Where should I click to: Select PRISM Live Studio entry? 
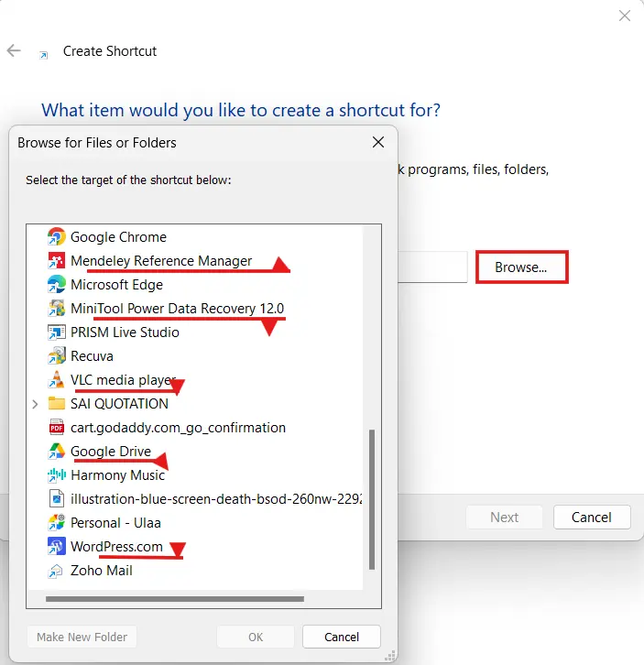pyautogui.click(x=125, y=332)
